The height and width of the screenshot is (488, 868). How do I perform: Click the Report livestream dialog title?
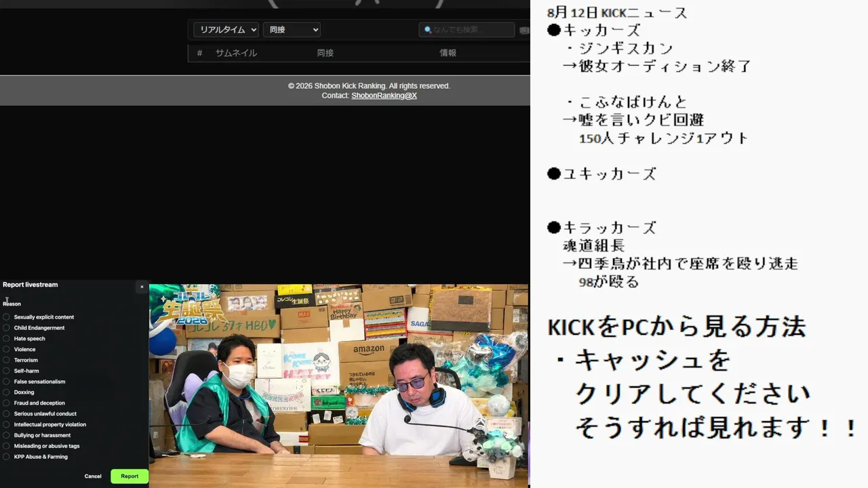click(x=31, y=285)
